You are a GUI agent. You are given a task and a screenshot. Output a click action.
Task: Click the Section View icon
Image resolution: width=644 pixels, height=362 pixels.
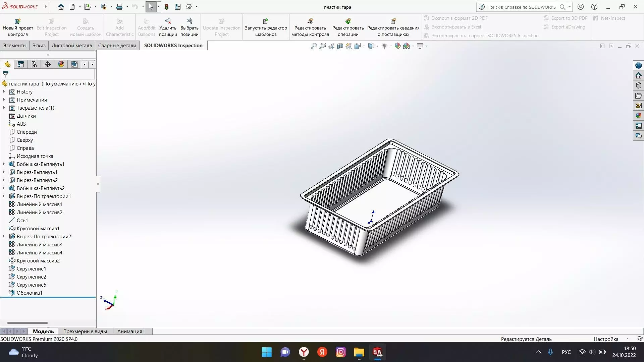point(340,46)
